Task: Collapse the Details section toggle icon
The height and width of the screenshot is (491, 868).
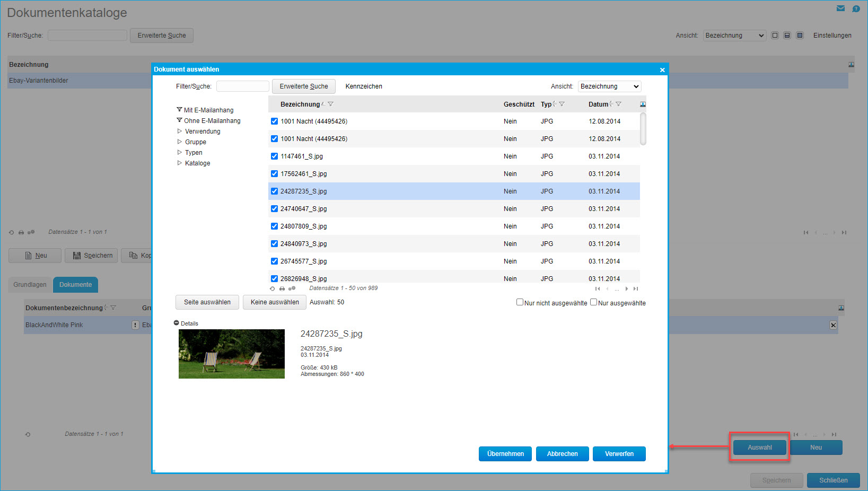Action: coord(177,323)
